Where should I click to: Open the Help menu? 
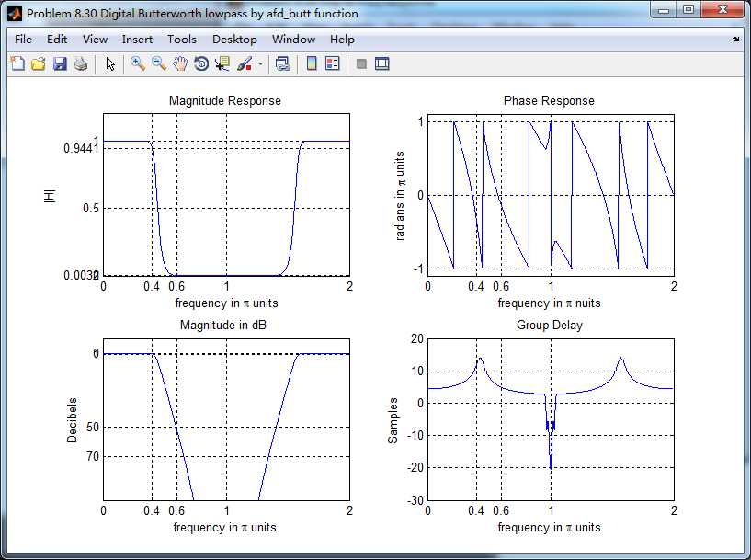(x=342, y=40)
